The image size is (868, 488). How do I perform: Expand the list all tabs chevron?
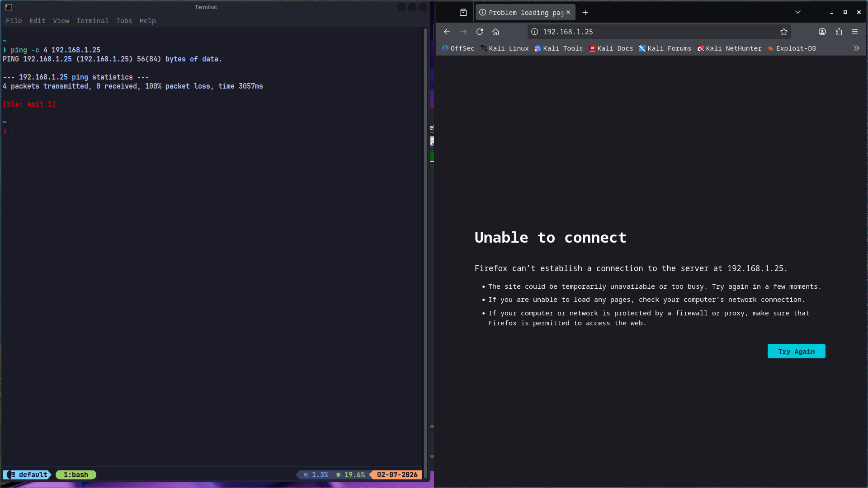(798, 12)
